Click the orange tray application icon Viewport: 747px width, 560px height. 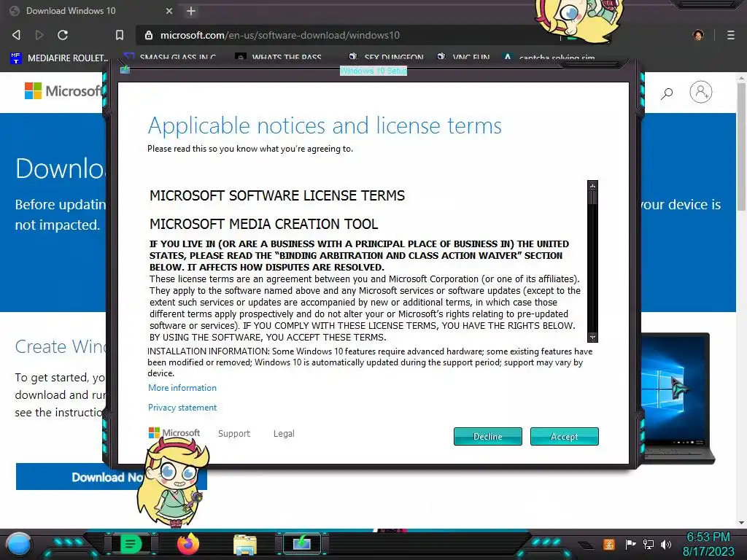(x=608, y=544)
